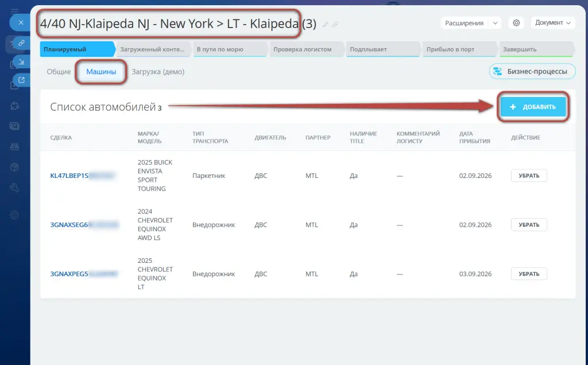Click the СДЕЛКА column header

click(x=61, y=138)
